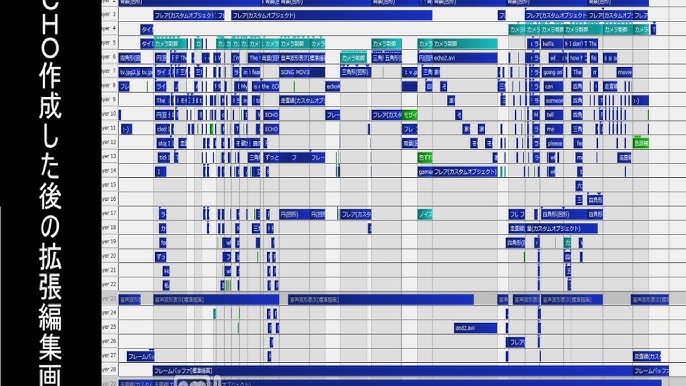Select the green mosaic clip on Layer 10
This screenshot has height=386, width=686.
pyautogui.click(x=410, y=115)
